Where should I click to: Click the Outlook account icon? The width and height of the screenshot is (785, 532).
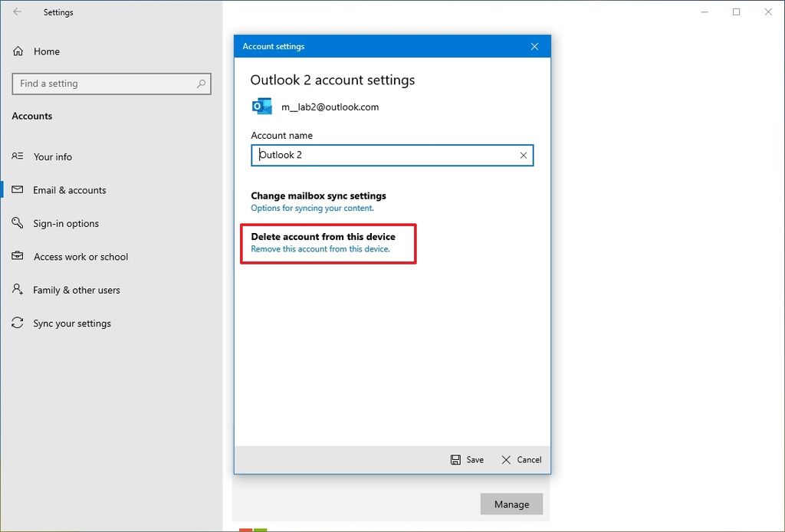pyautogui.click(x=262, y=107)
